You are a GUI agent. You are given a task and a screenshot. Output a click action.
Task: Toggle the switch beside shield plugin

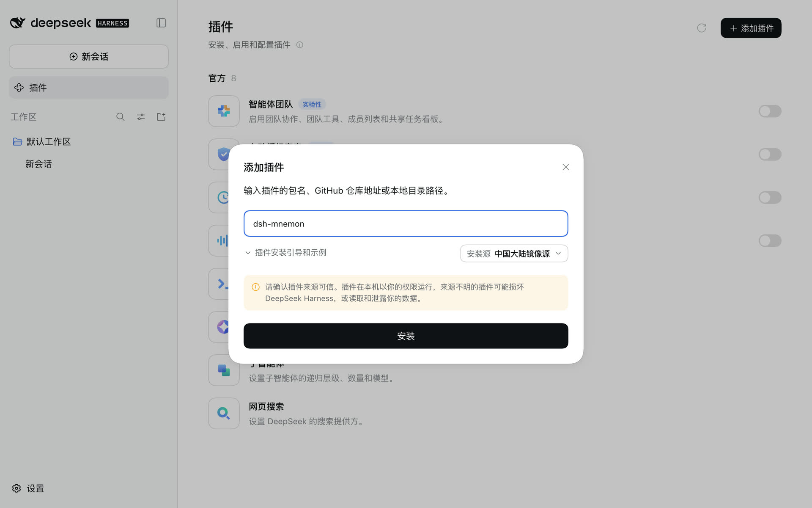tap(770, 155)
